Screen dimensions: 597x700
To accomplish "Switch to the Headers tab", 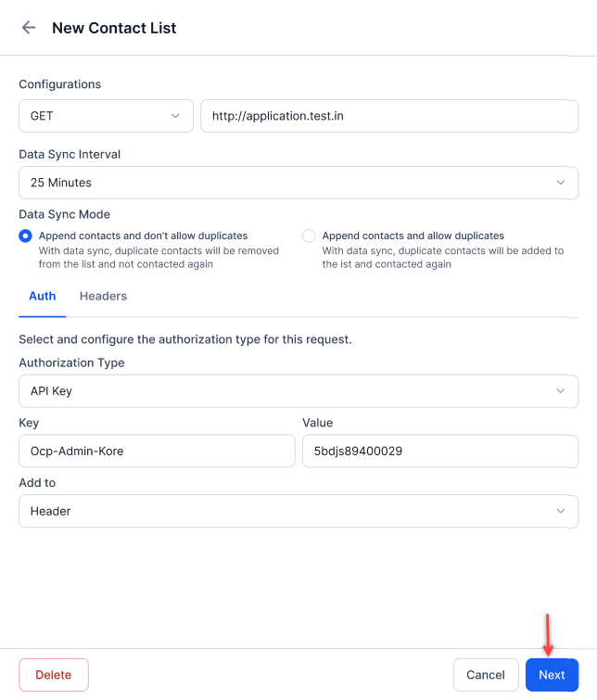I will point(103,296).
